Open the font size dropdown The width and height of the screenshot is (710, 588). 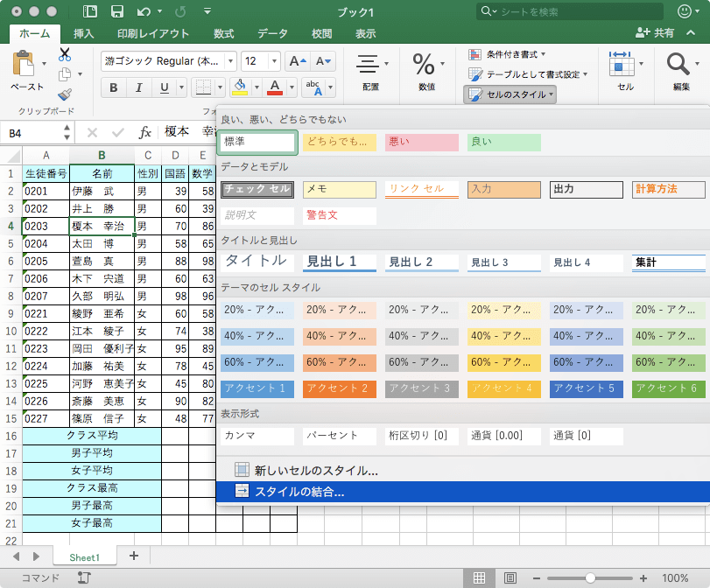pos(274,61)
